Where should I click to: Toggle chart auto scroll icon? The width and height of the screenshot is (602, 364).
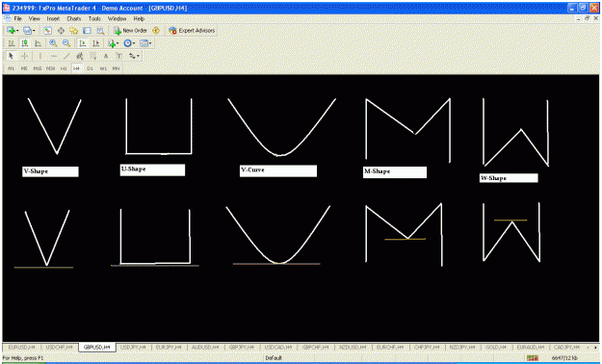click(82, 43)
